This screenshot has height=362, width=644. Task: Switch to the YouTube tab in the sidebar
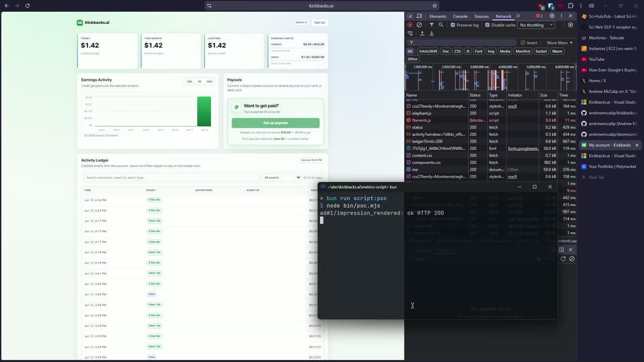[609, 59]
